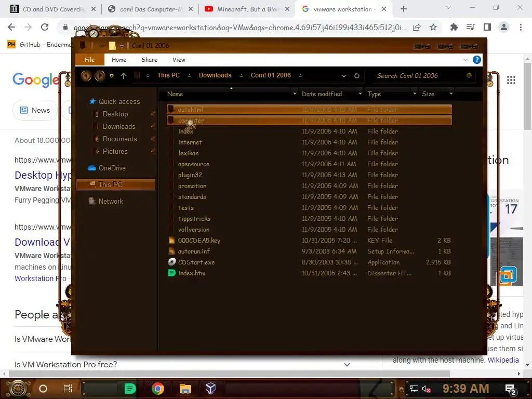Click GitHub bookmark in bookmarks bar
532x399 pixels.
39,45
